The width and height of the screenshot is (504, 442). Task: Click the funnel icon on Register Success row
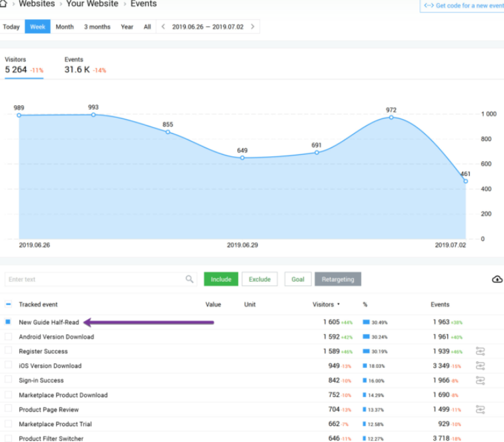click(480, 351)
